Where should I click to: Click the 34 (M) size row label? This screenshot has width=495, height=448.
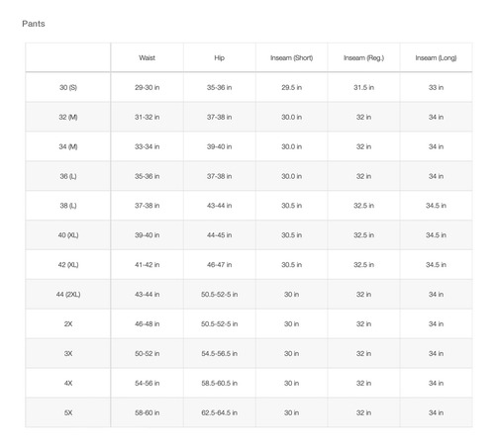[68, 146]
